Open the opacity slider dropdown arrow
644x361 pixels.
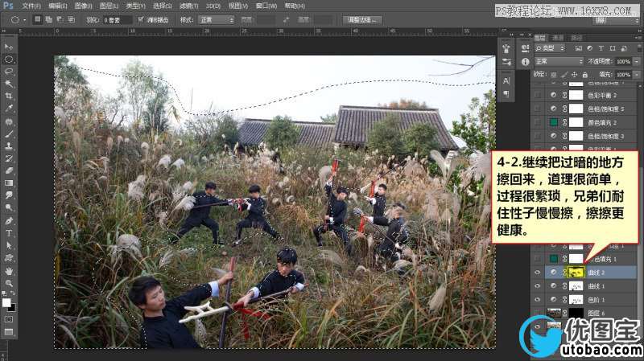[x=637, y=62]
